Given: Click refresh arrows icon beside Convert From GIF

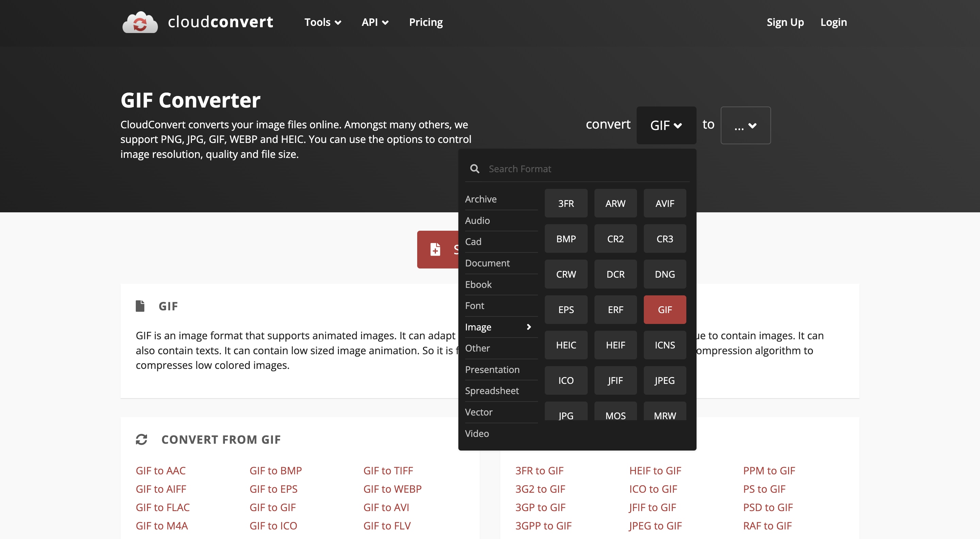Looking at the screenshot, I should click(142, 439).
